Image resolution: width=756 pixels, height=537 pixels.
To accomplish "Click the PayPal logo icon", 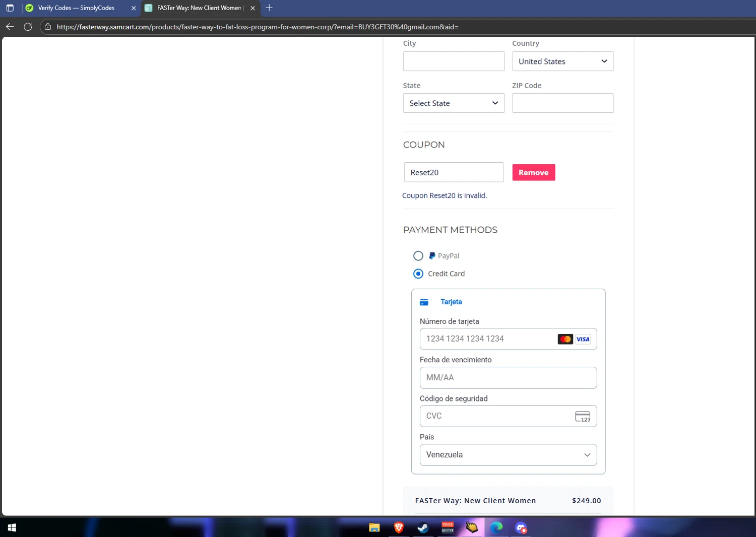I will click(432, 256).
